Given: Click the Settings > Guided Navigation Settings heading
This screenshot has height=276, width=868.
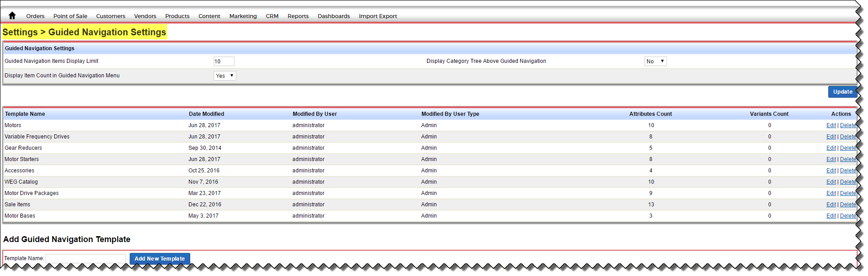Looking at the screenshot, I should (x=84, y=32).
